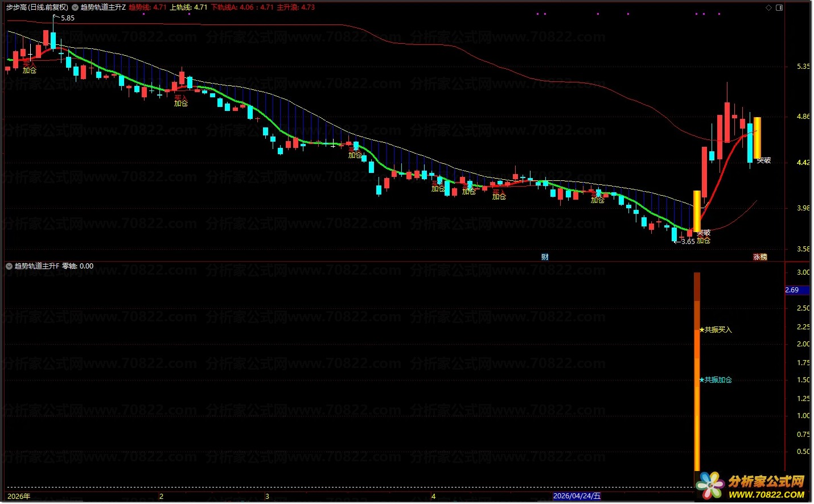Click the 零轴: 0.00 value
The height and width of the screenshot is (504, 814).
(78, 266)
